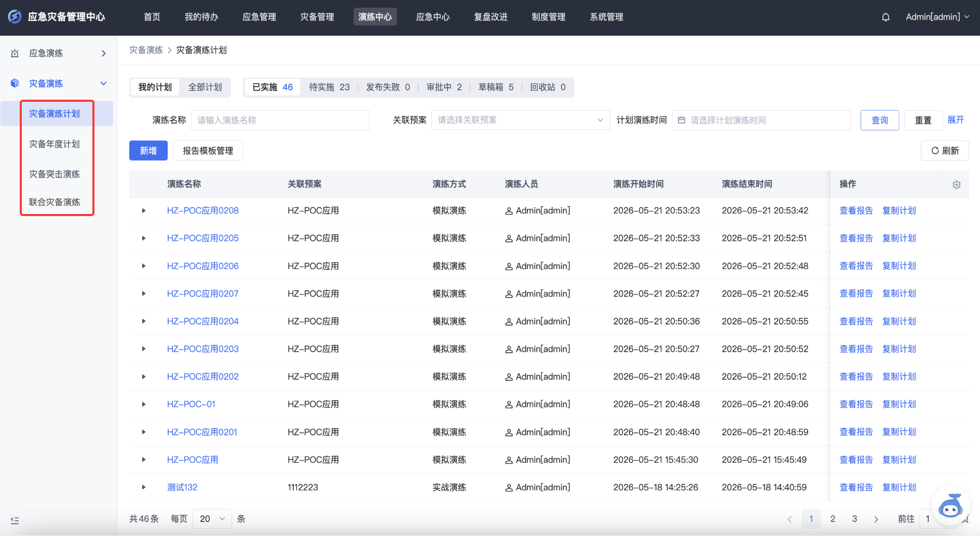Switch to the 待实施 23 tab
980x536 pixels.
point(330,87)
